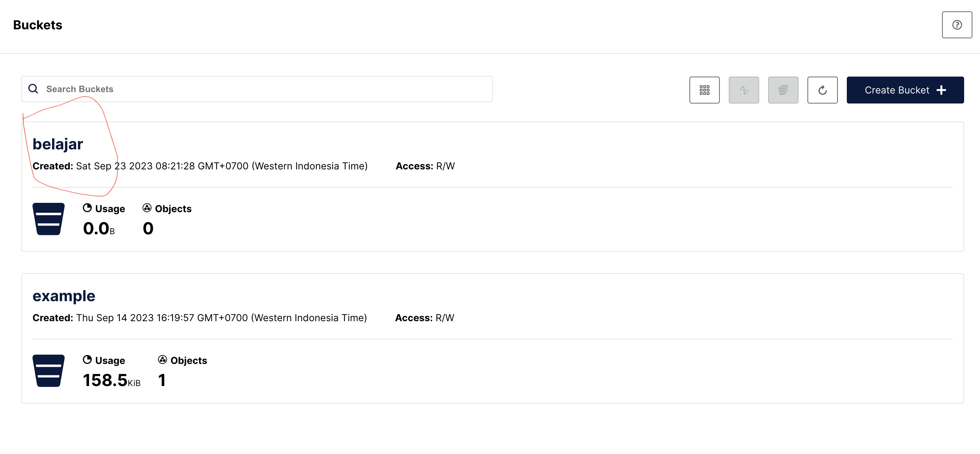Screen dimensions: 980x454
Task: Focus the Search Buckets input field
Action: click(266, 89)
